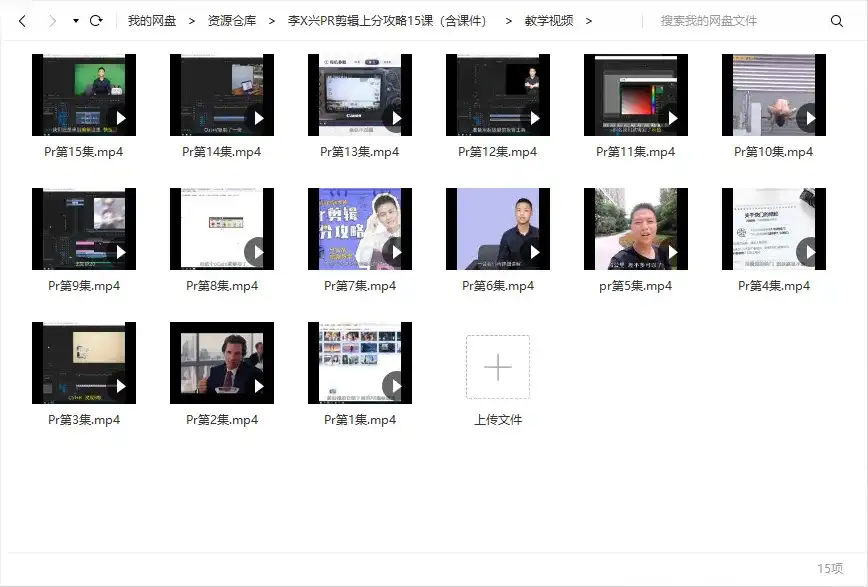Screen dimensions: 868x587
Task: Click the 上传文件 upload button
Action: 497,419
